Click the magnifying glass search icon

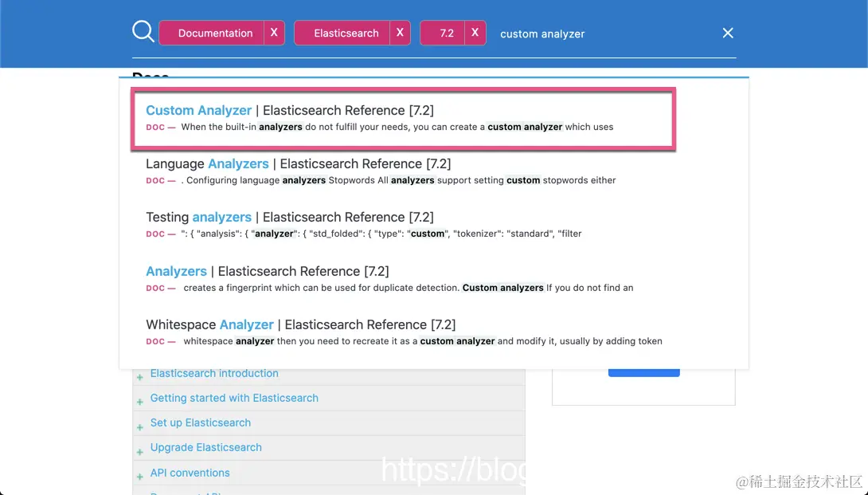pos(143,32)
